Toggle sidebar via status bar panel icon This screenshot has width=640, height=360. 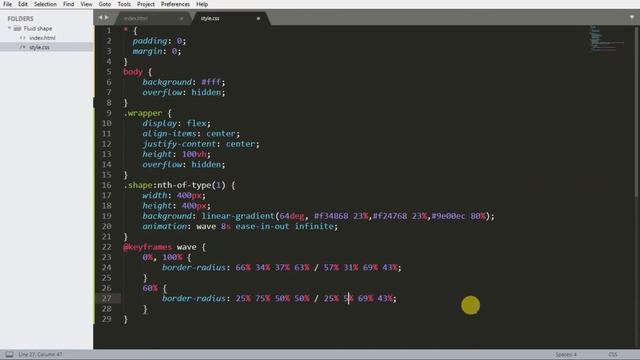click(x=9, y=354)
